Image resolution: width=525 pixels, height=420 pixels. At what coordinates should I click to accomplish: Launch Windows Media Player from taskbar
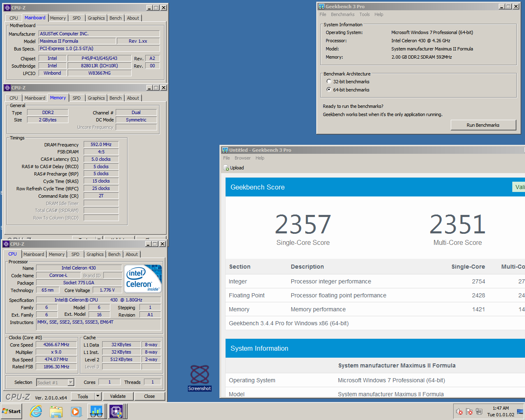click(x=76, y=411)
